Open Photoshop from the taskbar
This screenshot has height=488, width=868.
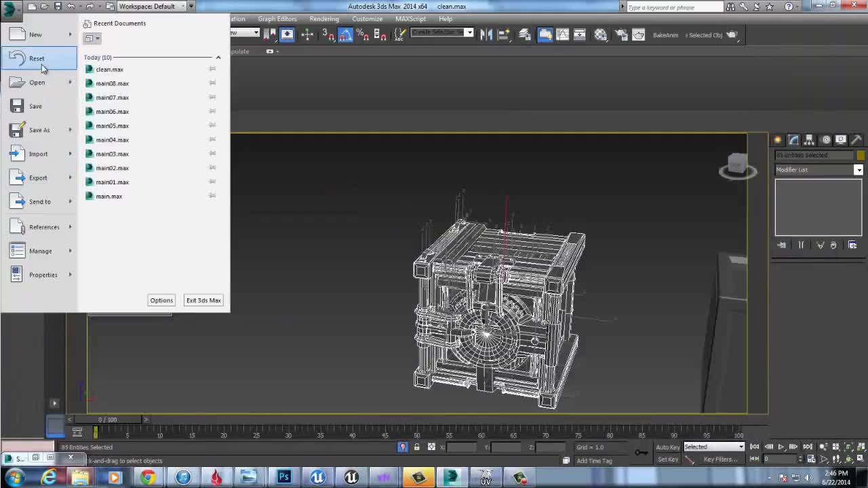pyautogui.click(x=284, y=477)
